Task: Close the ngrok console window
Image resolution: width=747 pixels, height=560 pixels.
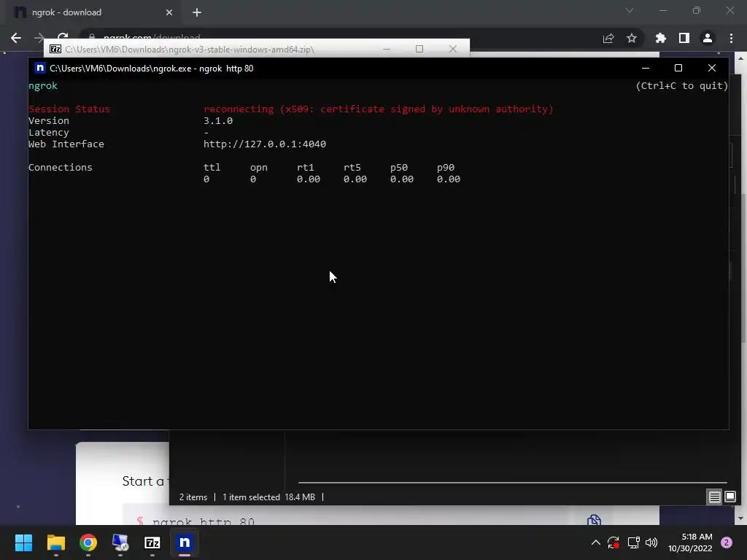Action: (x=712, y=68)
